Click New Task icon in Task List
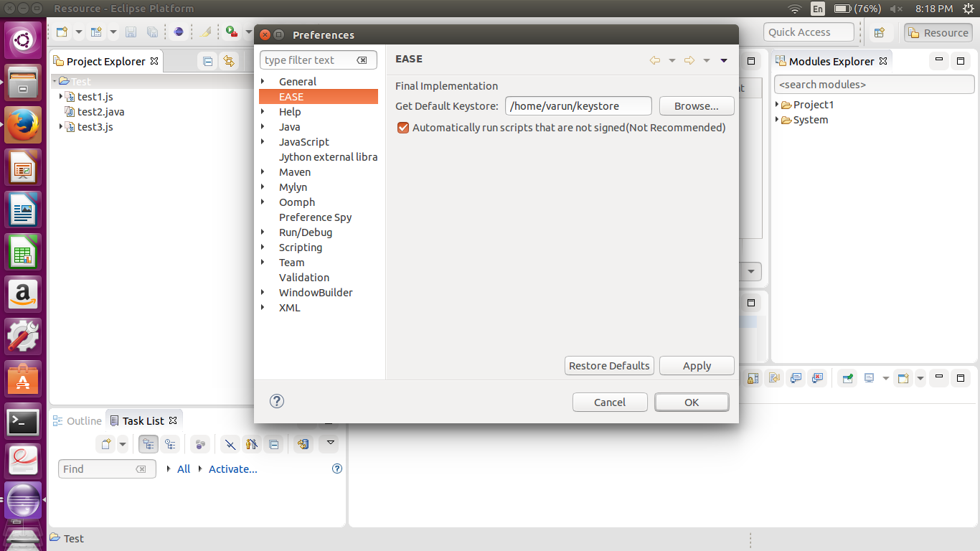The height and width of the screenshot is (551, 980). (106, 445)
